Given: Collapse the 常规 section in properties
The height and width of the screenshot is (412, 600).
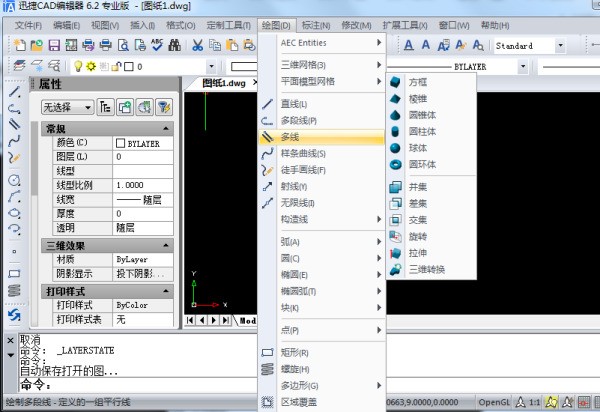Looking at the screenshot, I should point(166,129).
